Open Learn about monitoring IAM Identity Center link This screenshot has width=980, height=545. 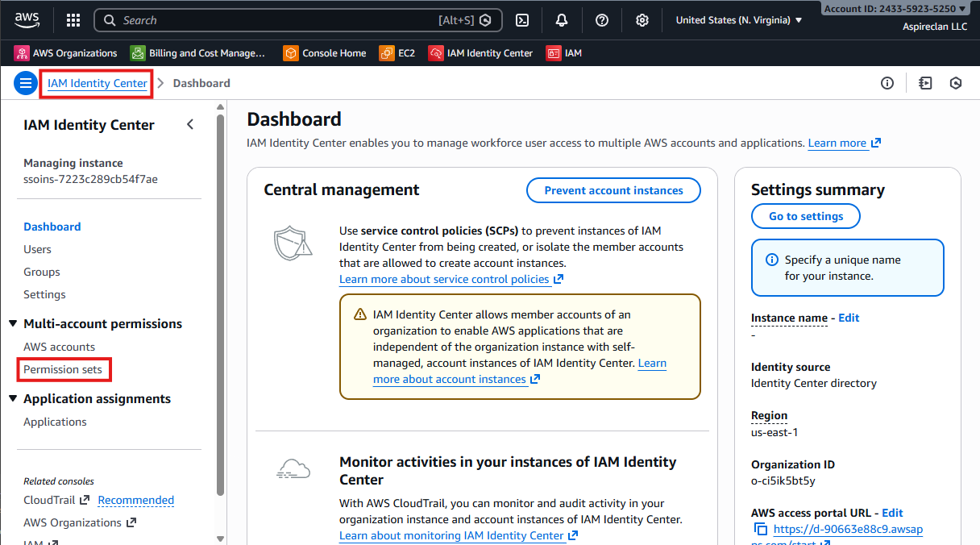[x=459, y=535]
